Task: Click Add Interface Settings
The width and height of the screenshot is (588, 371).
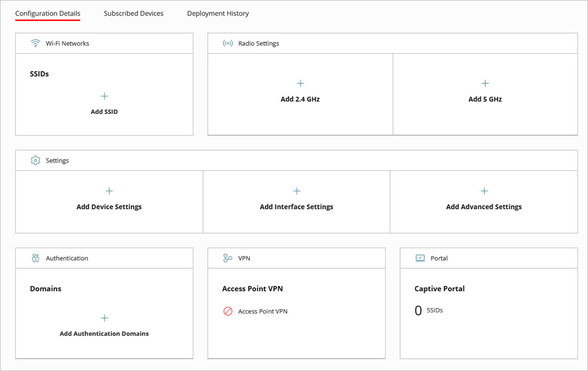Action: tap(296, 206)
